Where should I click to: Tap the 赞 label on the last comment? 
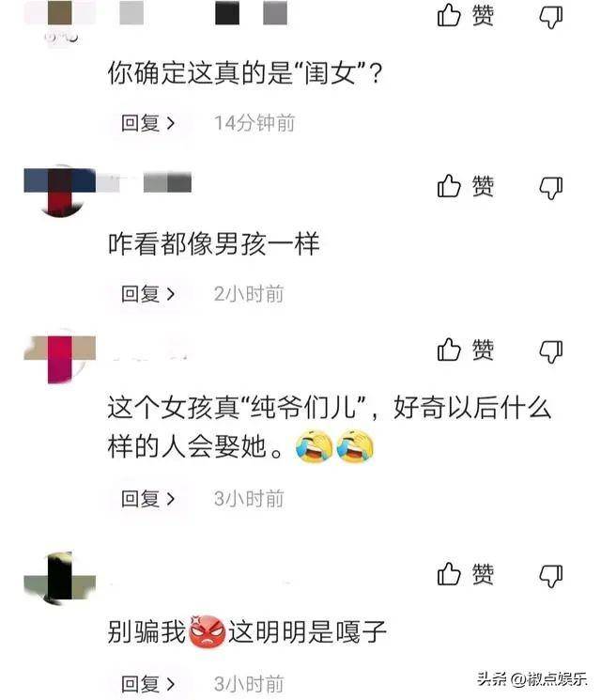point(483,574)
